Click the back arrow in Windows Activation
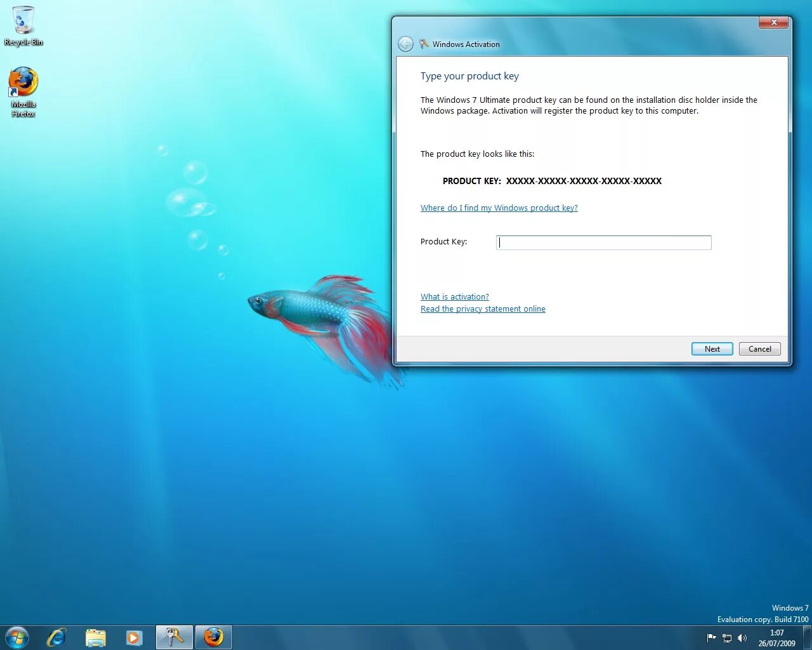 [x=405, y=44]
